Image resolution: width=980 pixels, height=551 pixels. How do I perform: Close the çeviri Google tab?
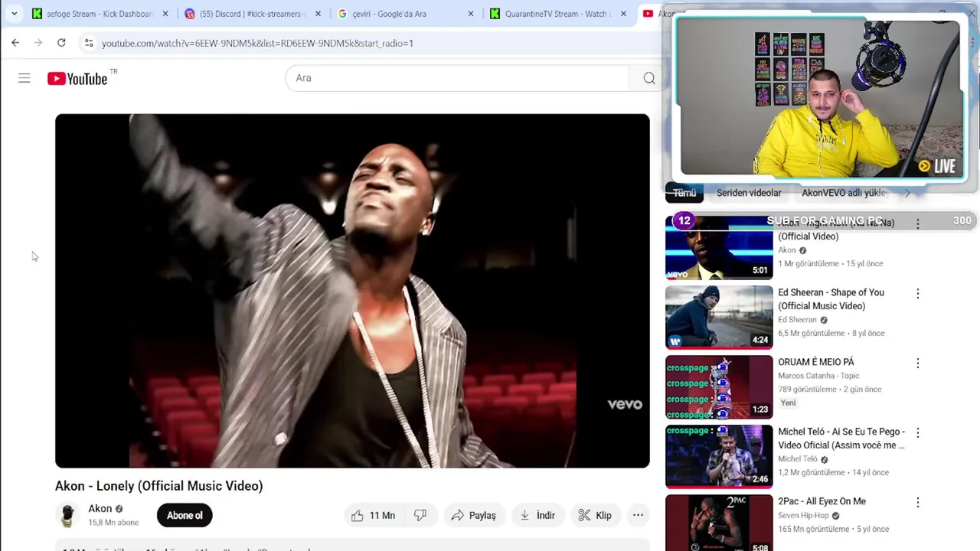pyautogui.click(x=471, y=14)
